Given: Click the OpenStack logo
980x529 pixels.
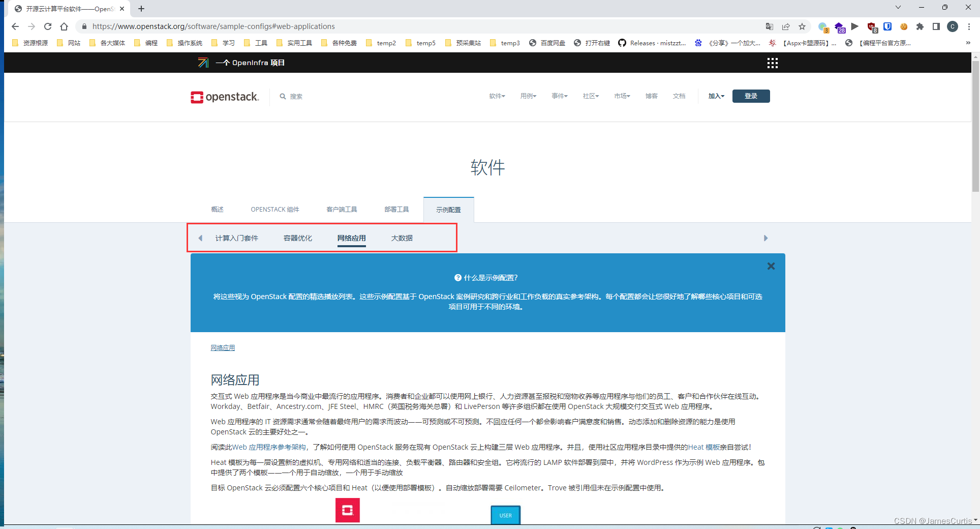Looking at the screenshot, I should [x=225, y=97].
